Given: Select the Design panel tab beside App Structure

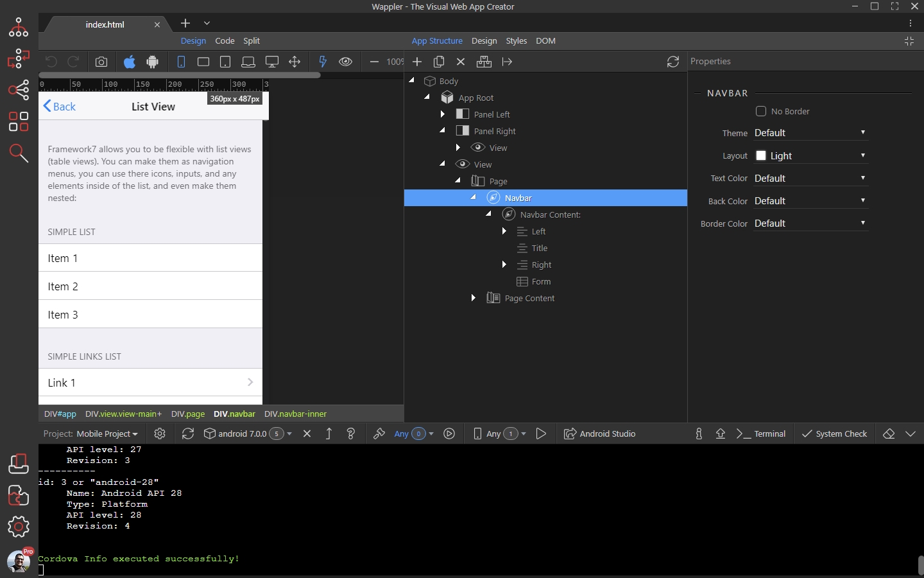Looking at the screenshot, I should click(484, 40).
